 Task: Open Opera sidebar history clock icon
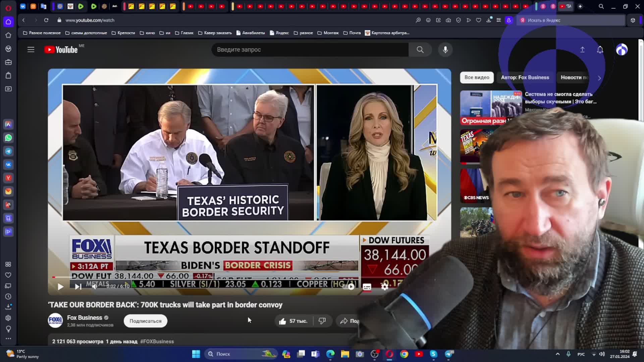[8, 297]
